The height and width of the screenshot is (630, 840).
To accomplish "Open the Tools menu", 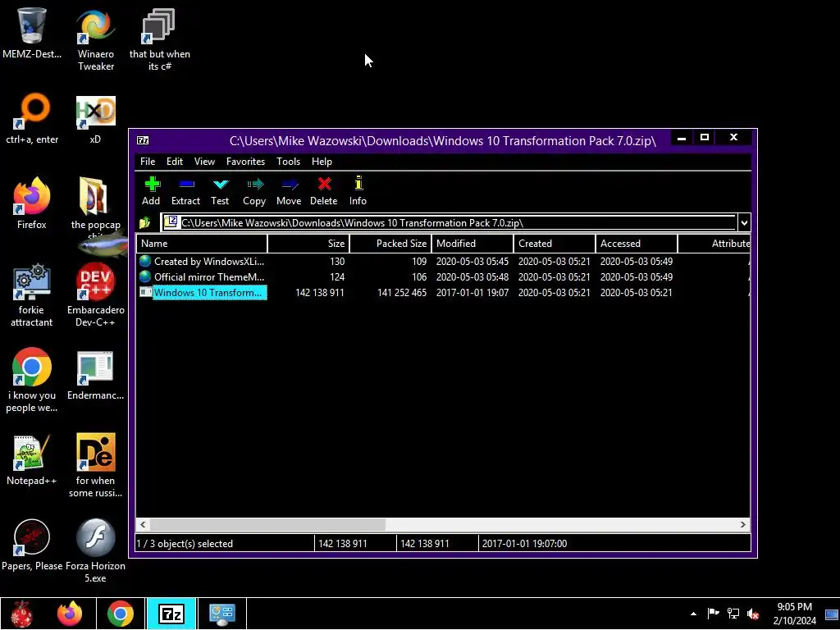I will coord(288,162).
